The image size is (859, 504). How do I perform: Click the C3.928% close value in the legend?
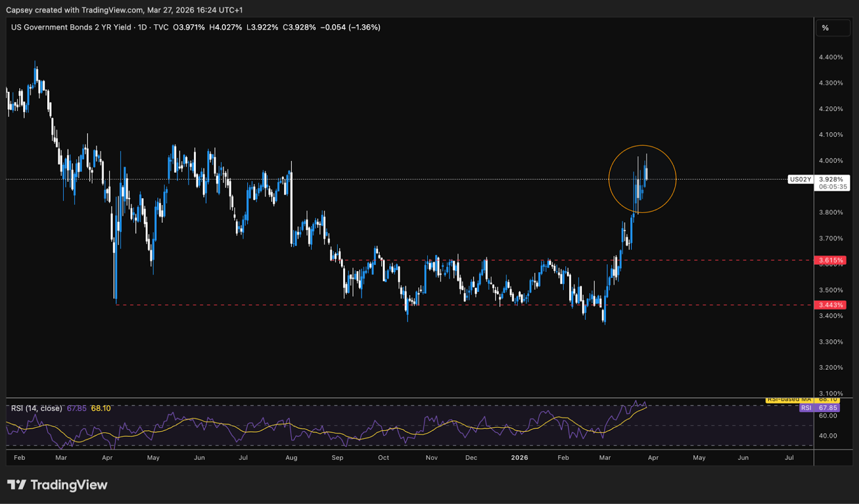coord(299,27)
